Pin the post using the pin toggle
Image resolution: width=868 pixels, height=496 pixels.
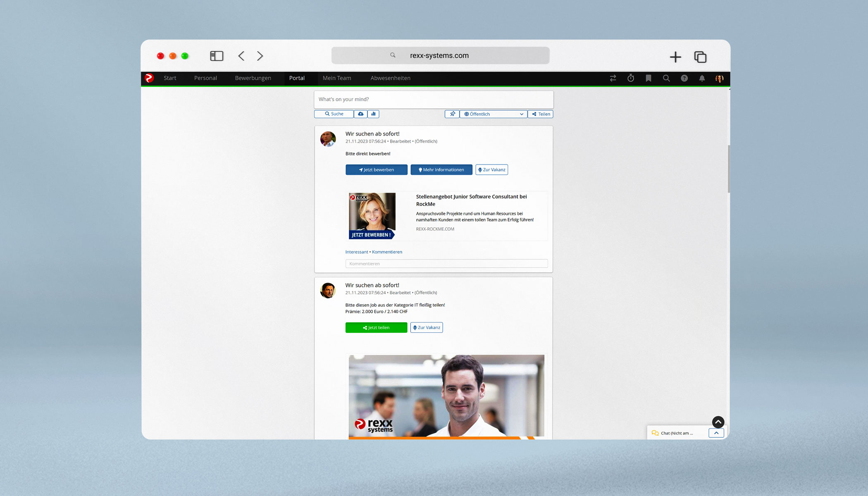pyautogui.click(x=452, y=114)
